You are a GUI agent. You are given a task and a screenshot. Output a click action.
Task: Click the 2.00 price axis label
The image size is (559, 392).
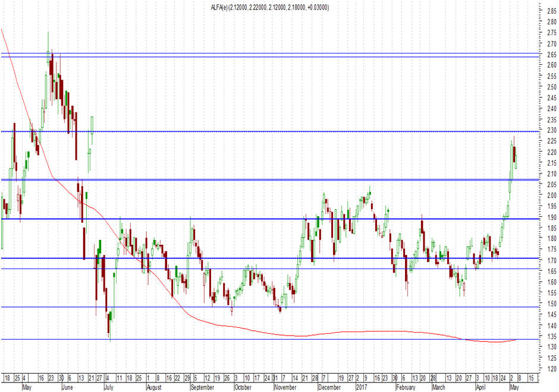coord(551,195)
